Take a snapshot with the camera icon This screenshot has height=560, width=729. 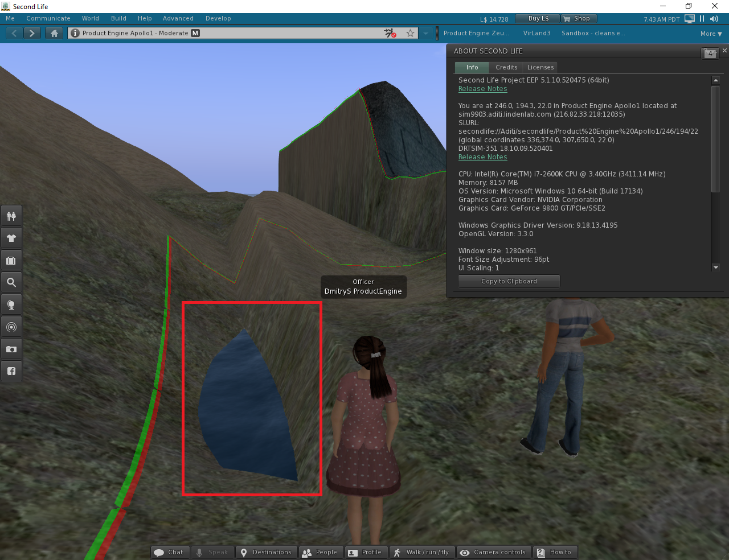tap(11, 349)
